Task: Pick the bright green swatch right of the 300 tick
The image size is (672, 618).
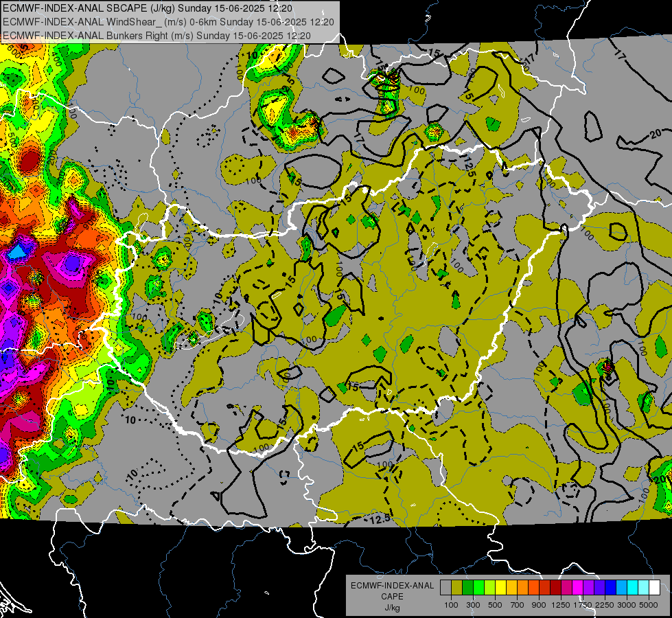Action: click(478, 588)
